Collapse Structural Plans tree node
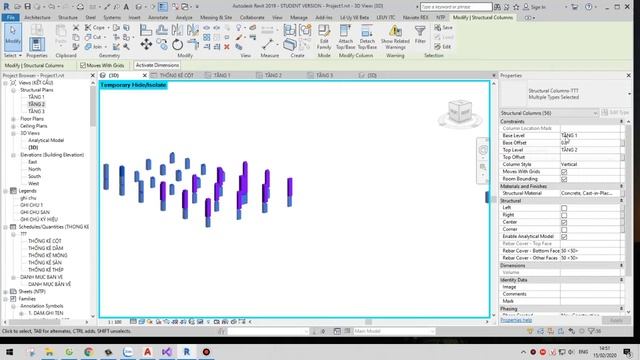 pos(13,90)
